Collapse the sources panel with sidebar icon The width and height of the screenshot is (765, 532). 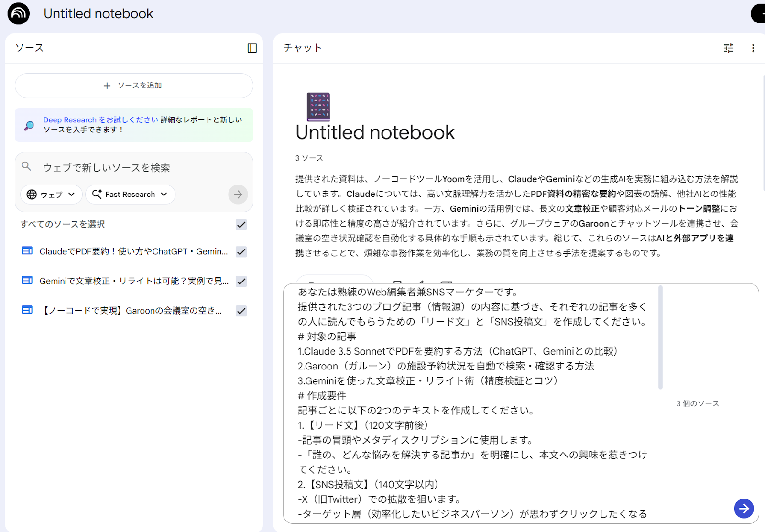pyautogui.click(x=252, y=48)
